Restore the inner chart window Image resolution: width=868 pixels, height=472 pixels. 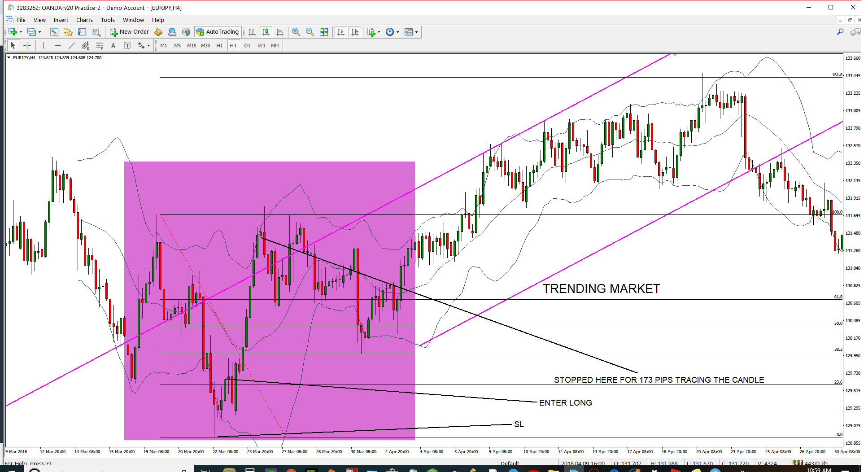click(850, 20)
